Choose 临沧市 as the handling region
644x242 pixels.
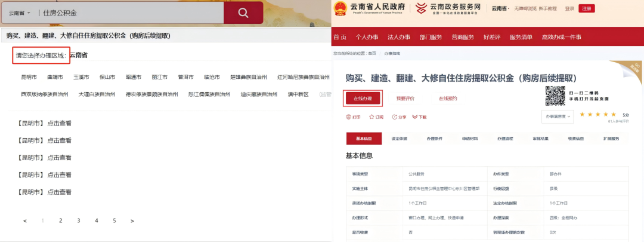pos(212,77)
